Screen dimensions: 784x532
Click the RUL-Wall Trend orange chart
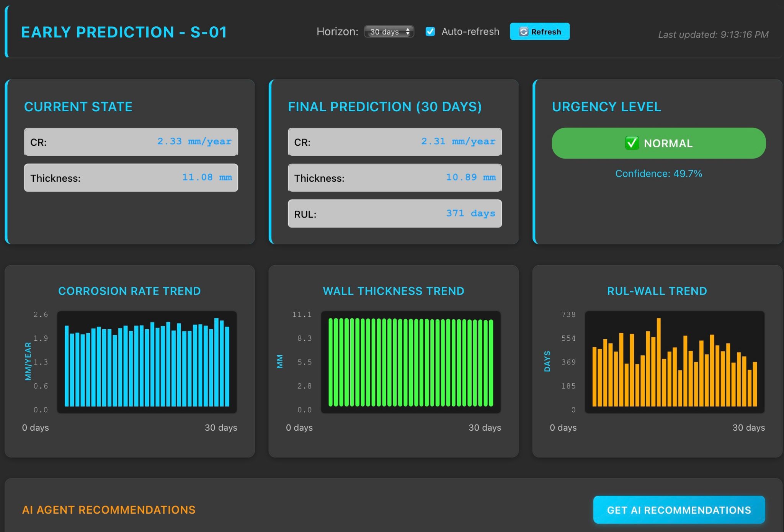[x=675, y=362]
